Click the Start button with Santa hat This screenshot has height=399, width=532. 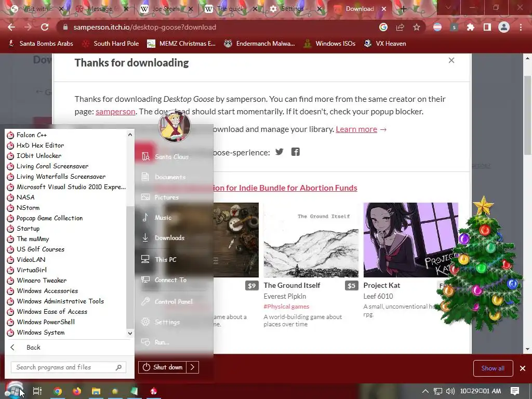coord(14,391)
